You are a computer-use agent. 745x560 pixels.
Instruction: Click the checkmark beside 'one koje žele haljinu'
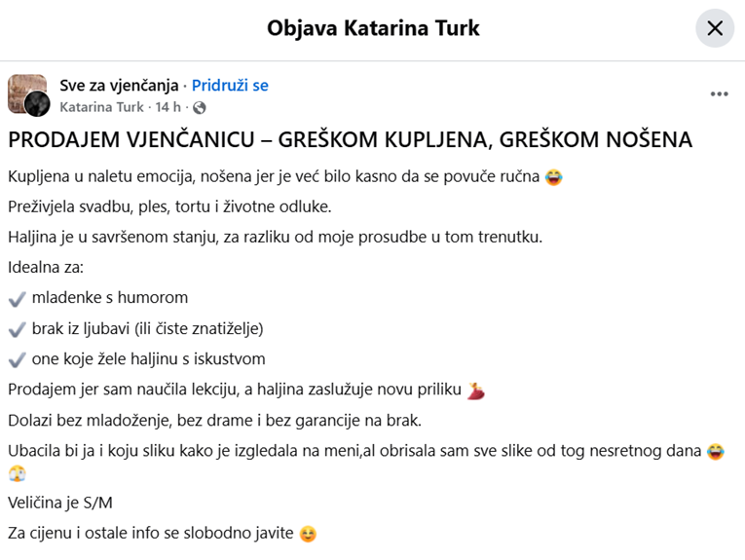(x=17, y=358)
